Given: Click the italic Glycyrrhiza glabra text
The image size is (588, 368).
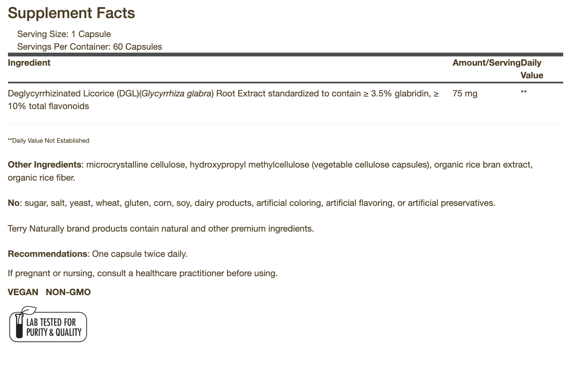Looking at the screenshot, I should coord(176,93).
